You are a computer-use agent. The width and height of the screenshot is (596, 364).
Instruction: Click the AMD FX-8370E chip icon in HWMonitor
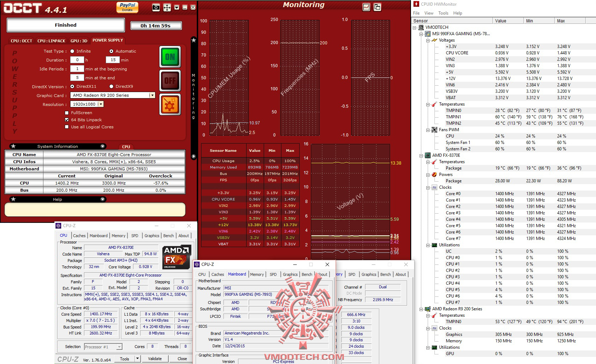(x=428, y=155)
